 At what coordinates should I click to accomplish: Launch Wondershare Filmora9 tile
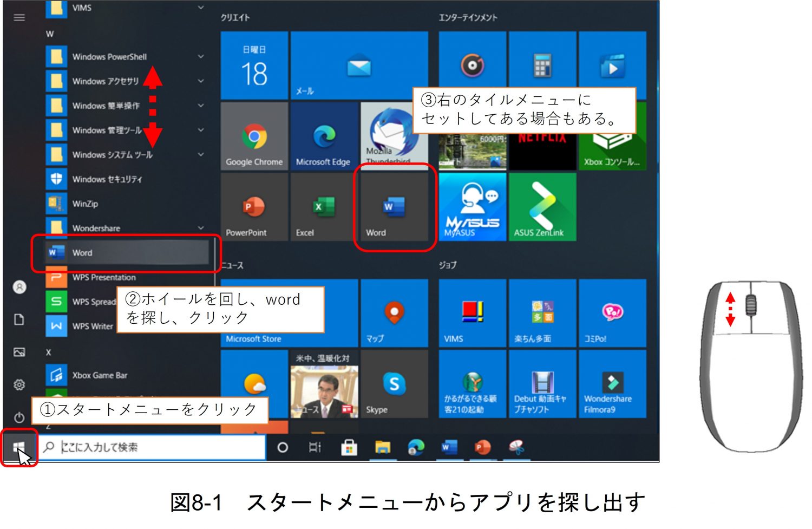612,384
